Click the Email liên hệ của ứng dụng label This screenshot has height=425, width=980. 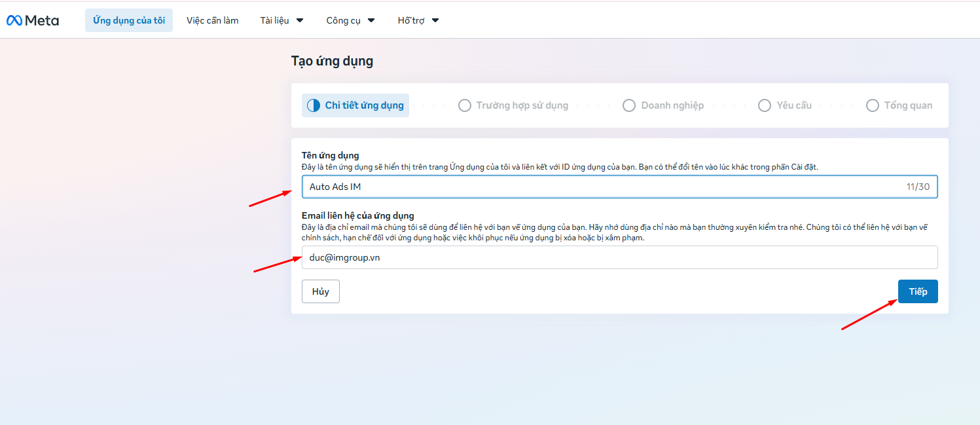click(x=358, y=215)
